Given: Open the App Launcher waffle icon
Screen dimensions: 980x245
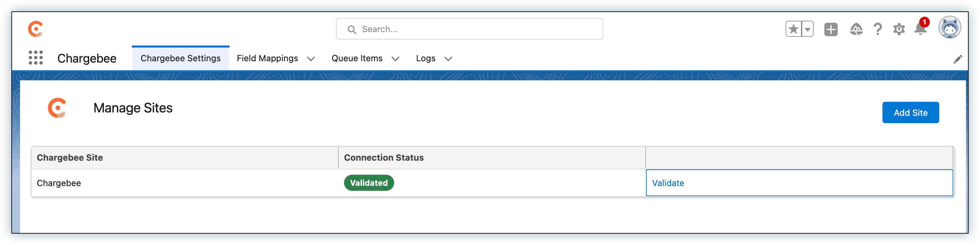Looking at the screenshot, I should pos(35,58).
